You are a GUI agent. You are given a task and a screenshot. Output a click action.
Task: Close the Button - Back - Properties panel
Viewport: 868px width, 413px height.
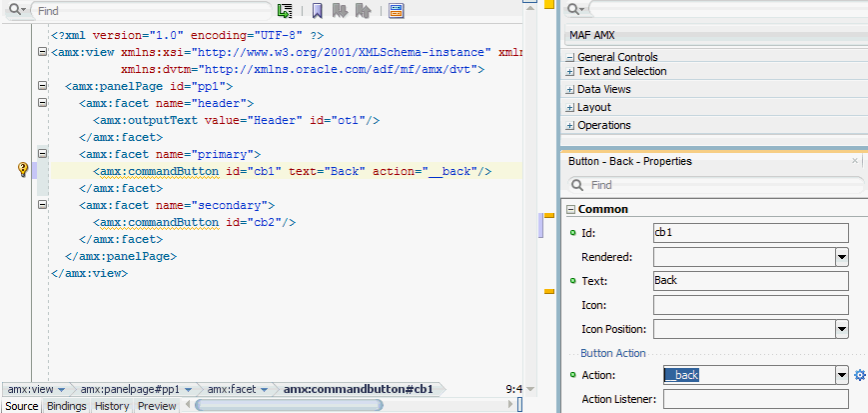click(x=855, y=161)
